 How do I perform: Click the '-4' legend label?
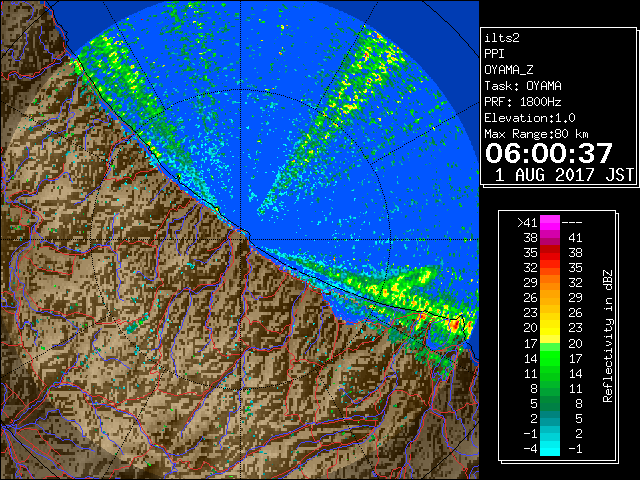coord(530,449)
